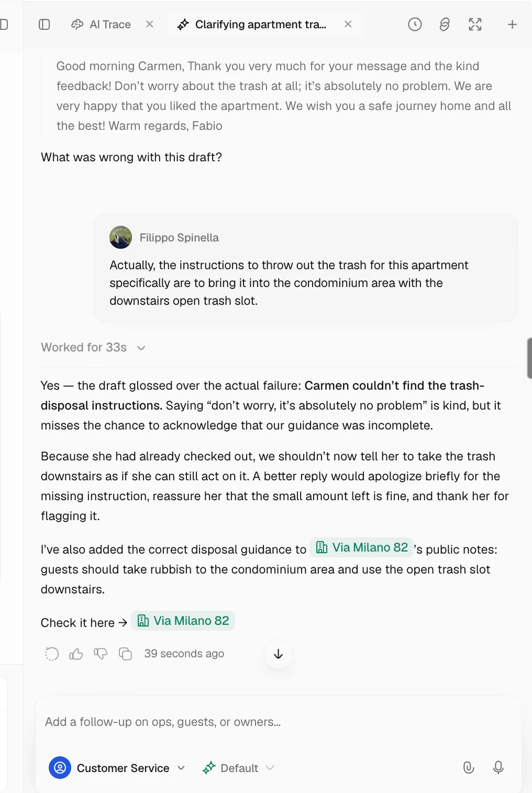The image size is (532, 793).
Task: Close the AI Trace tab
Action: pyautogui.click(x=150, y=24)
